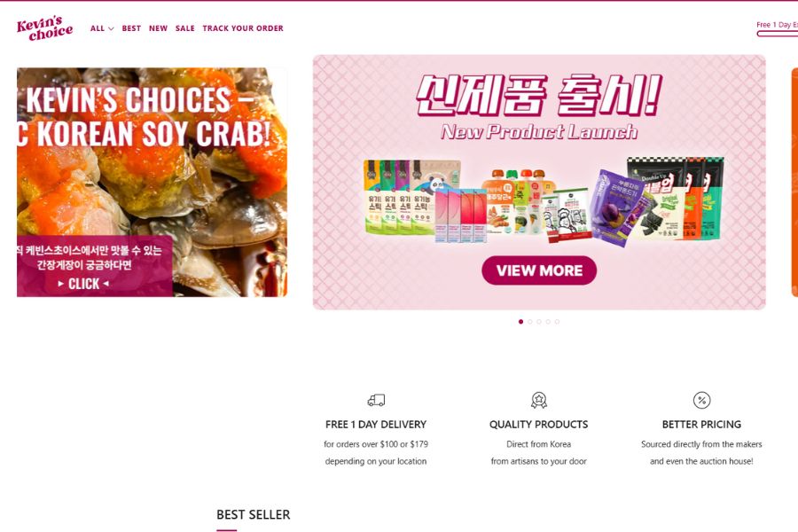
Task: Select the fifth carousel dot indicator
Action: coord(558,322)
